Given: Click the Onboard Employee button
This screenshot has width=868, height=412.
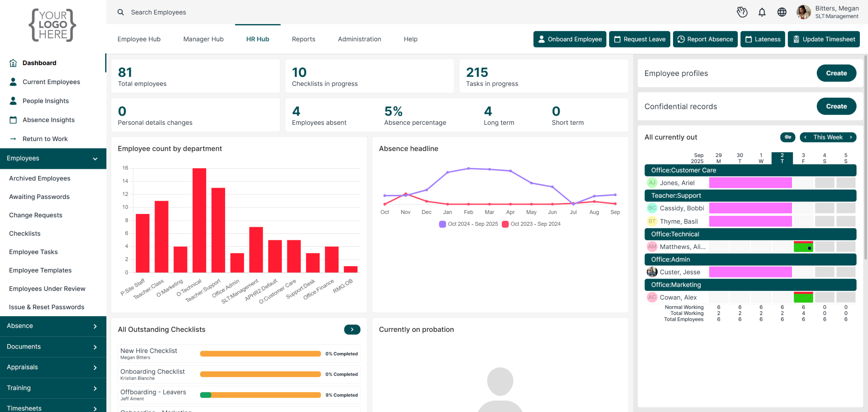Looking at the screenshot, I should click(x=570, y=39).
